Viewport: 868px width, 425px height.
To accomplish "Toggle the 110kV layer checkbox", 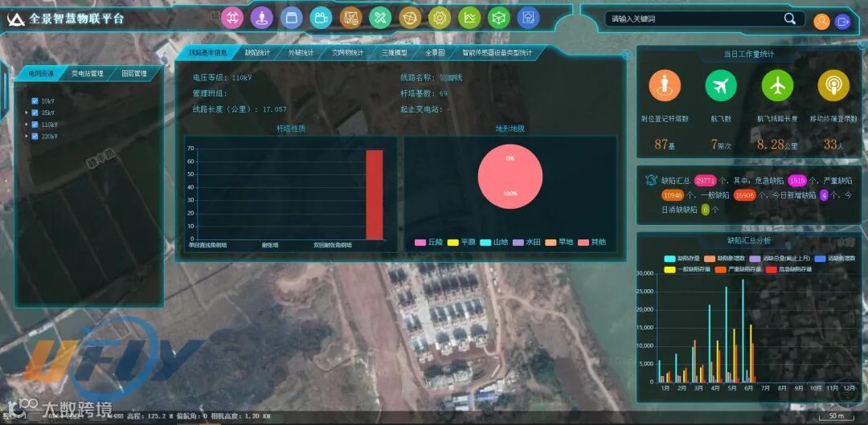I will 35,125.
